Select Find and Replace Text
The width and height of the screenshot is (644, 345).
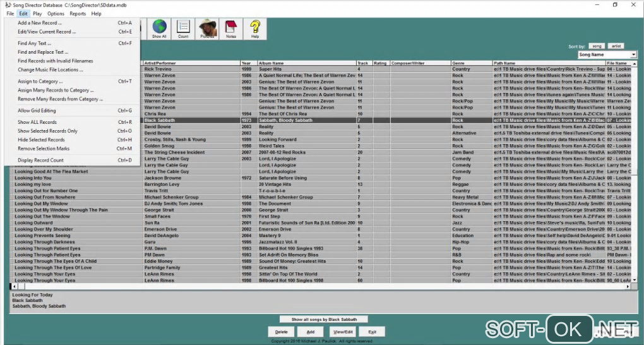72,52
